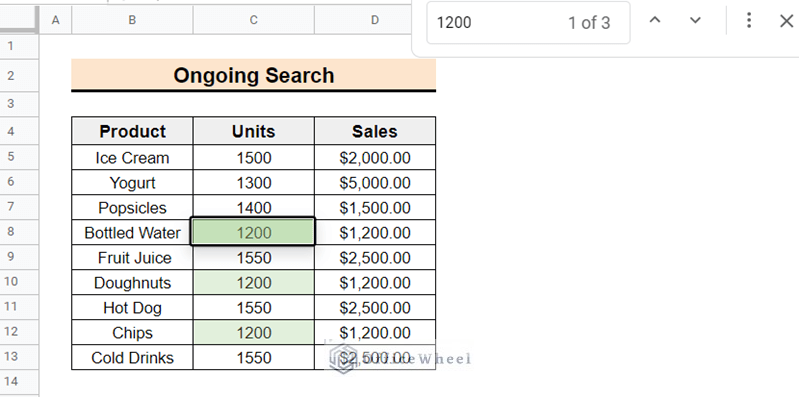Image resolution: width=799 pixels, height=397 pixels.
Task: Select the Cold Drinks cell
Action: tap(132, 357)
